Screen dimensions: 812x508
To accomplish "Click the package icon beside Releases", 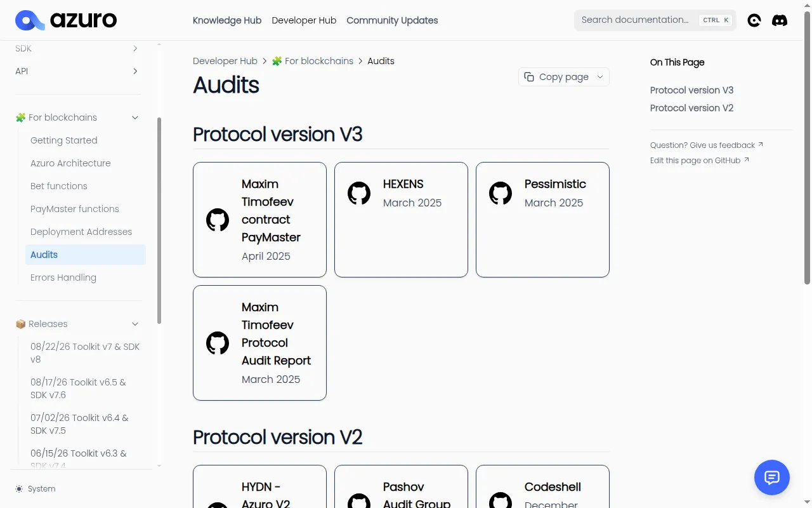I will tap(20, 324).
